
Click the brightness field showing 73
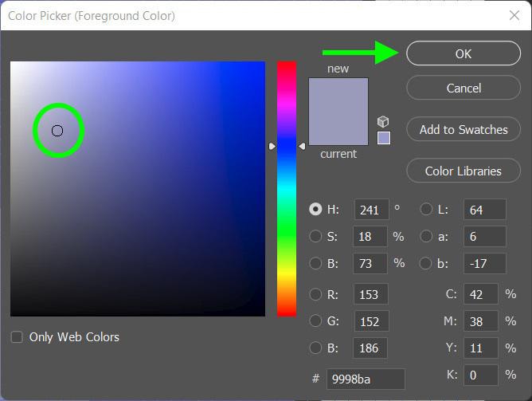click(370, 263)
